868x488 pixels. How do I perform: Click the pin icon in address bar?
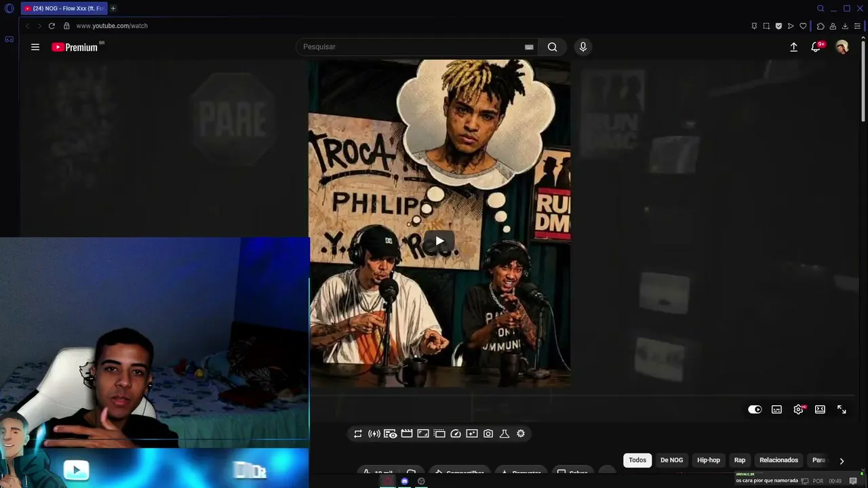[x=754, y=26]
